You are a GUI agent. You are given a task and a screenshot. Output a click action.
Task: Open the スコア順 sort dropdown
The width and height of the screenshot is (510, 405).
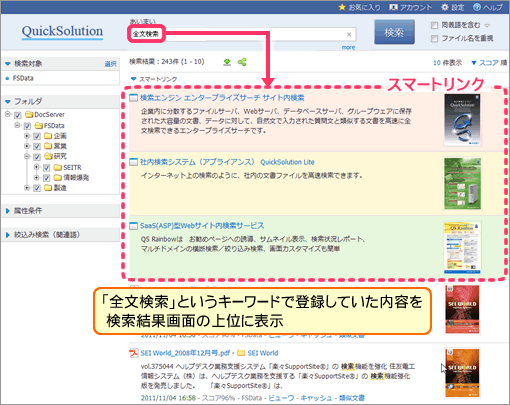coord(489,63)
